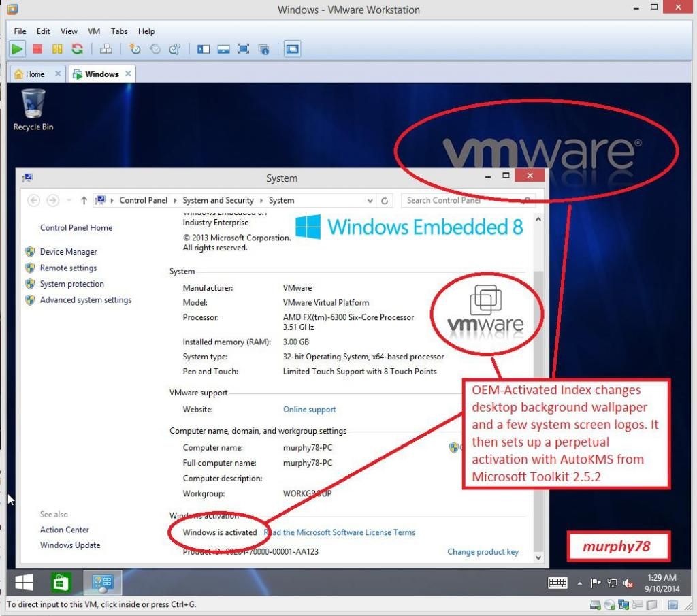Refresh the System control panel page
This screenshot has width=697, height=616.
(x=385, y=200)
